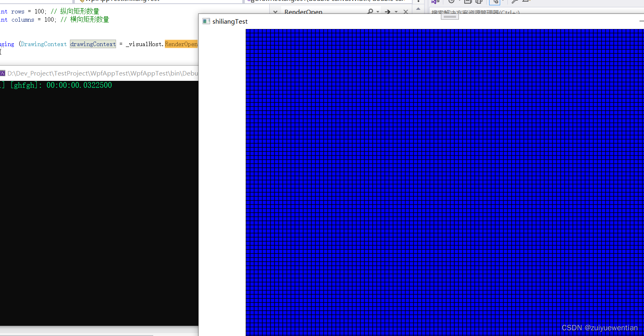
Task: Close the Find box with its X
Action: [406, 12]
